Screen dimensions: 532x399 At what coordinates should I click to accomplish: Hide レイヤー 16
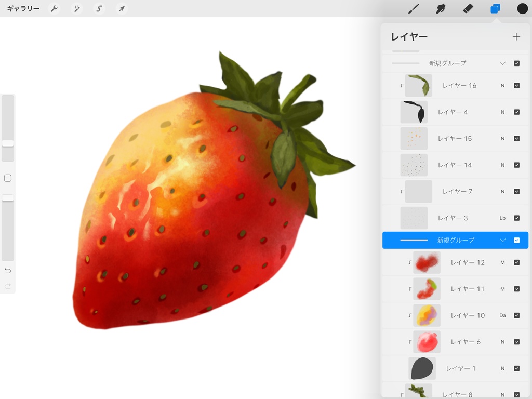click(517, 86)
